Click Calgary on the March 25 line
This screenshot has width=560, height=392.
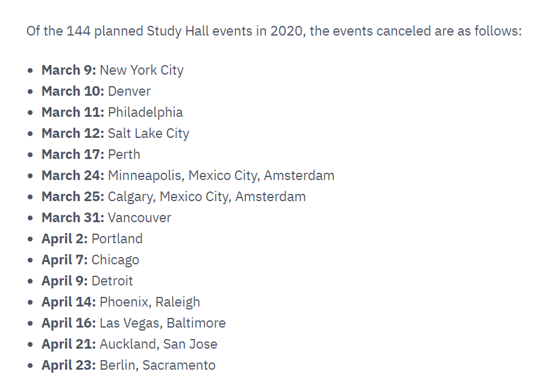[130, 197]
